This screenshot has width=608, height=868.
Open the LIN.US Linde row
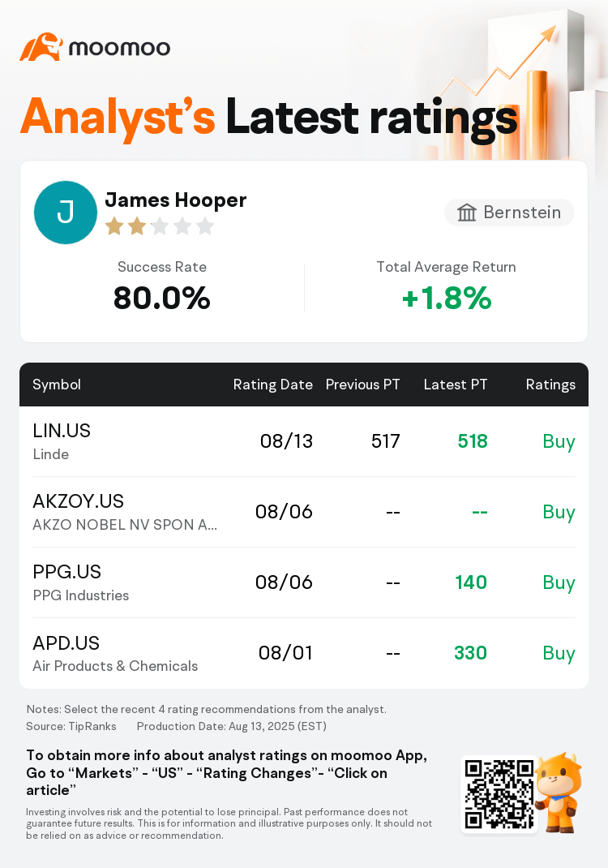(304, 441)
